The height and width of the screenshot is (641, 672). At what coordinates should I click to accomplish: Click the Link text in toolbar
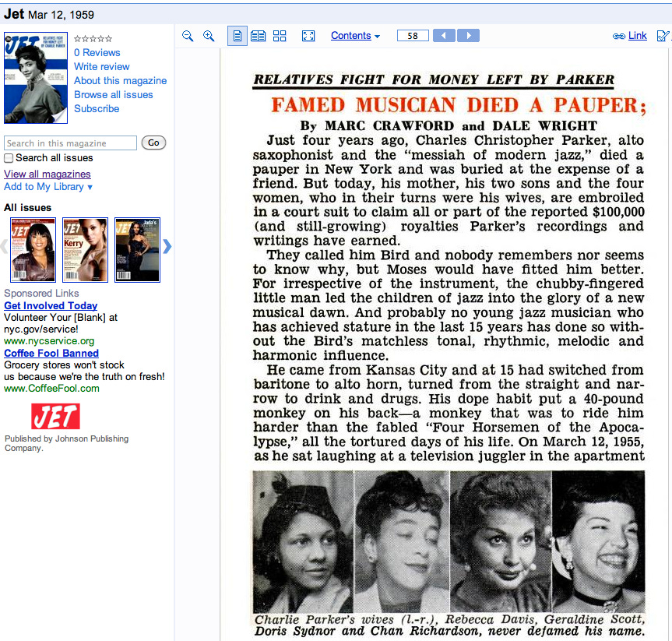point(637,36)
